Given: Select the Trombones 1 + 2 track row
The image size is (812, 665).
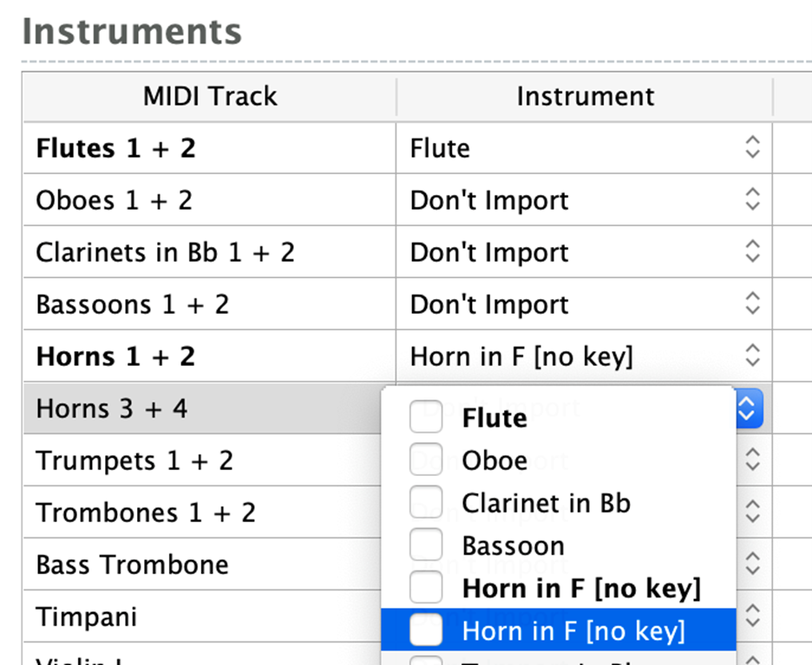Looking at the screenshot, I should (x=202, y=512).
